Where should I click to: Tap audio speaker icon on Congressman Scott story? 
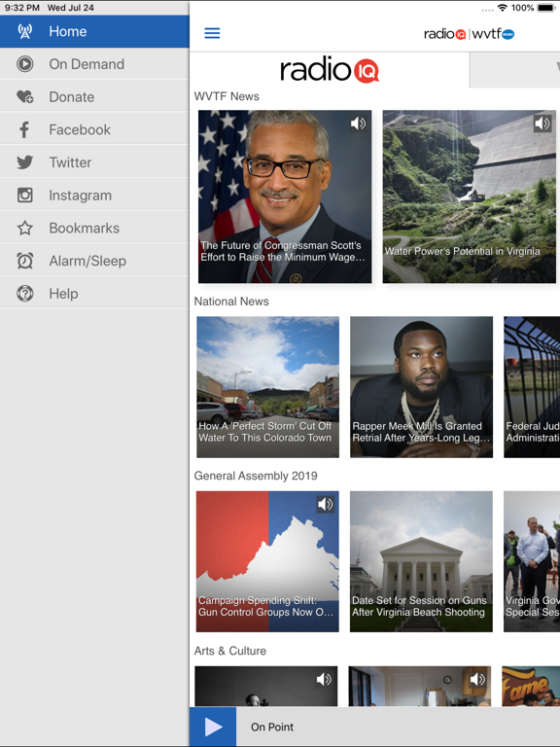point(358,124)
